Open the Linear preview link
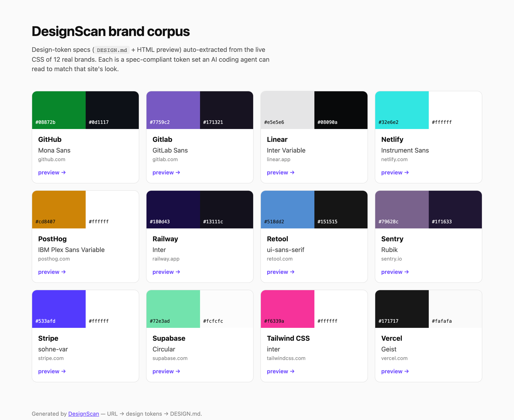Viewport: 514px width, 420px height. tap(281, 172)
